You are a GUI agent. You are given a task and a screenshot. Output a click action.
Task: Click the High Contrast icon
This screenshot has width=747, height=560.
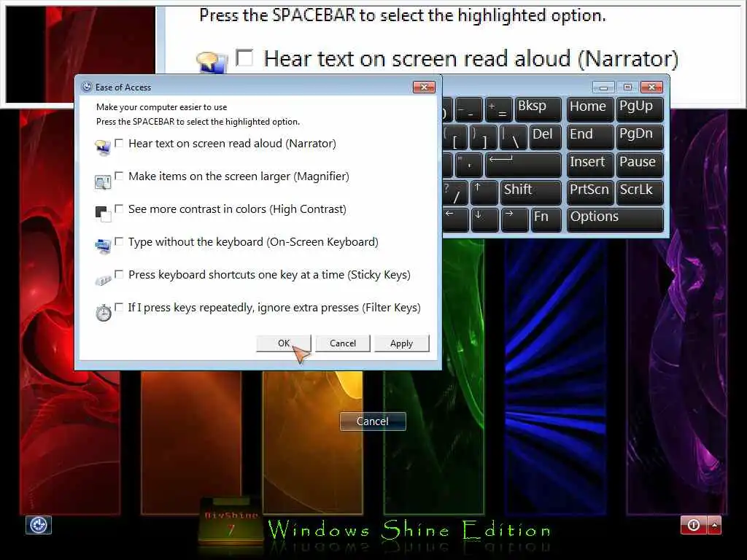(103, 214)
